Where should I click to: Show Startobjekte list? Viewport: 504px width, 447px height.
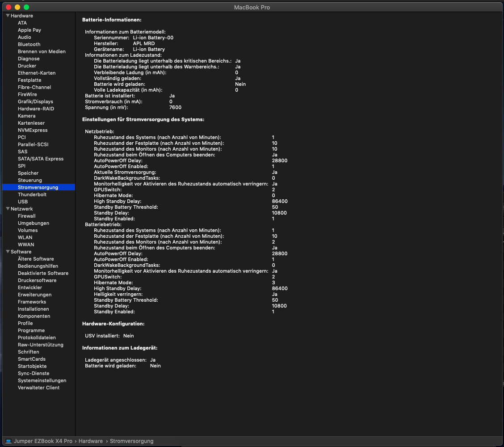coord(32,366)
